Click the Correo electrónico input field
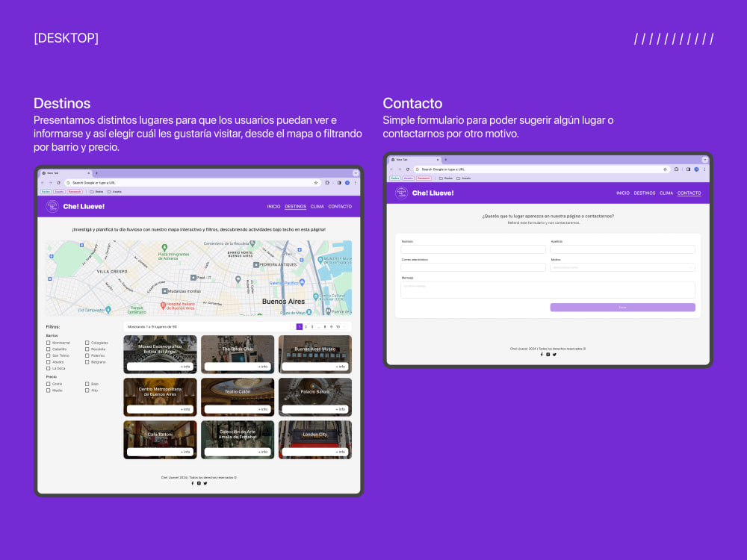Image resolution: width=747 pixels, height=560 pixels. tap(473, 267)
